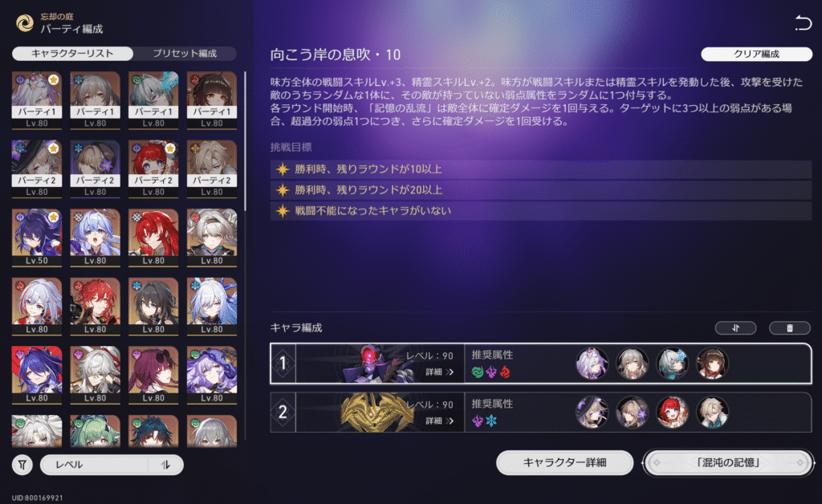Open the レベル sort dropdown
Image resolution: width=822 pixels, height=504 pixels.
(x=95, y=465)
